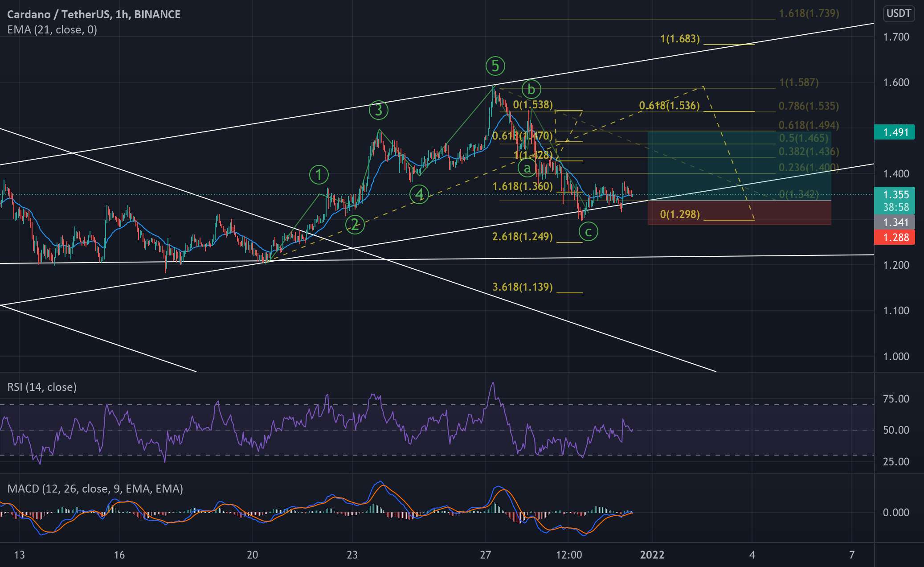Click the USDT currency button
Image resolution: width=924 pixels, height=567 pixels.
click(899, 14)
